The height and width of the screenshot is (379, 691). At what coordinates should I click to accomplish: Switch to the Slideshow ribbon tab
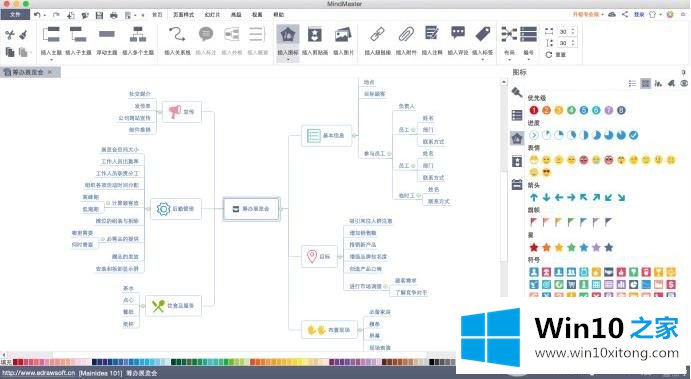click(212, 15)
